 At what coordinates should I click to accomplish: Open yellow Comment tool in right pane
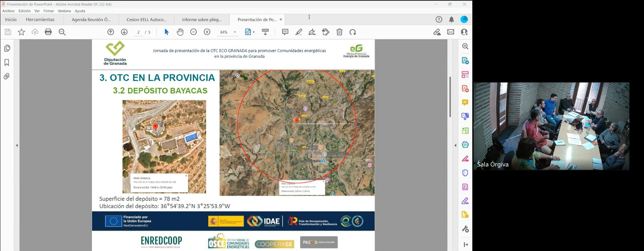pos(465,103)
